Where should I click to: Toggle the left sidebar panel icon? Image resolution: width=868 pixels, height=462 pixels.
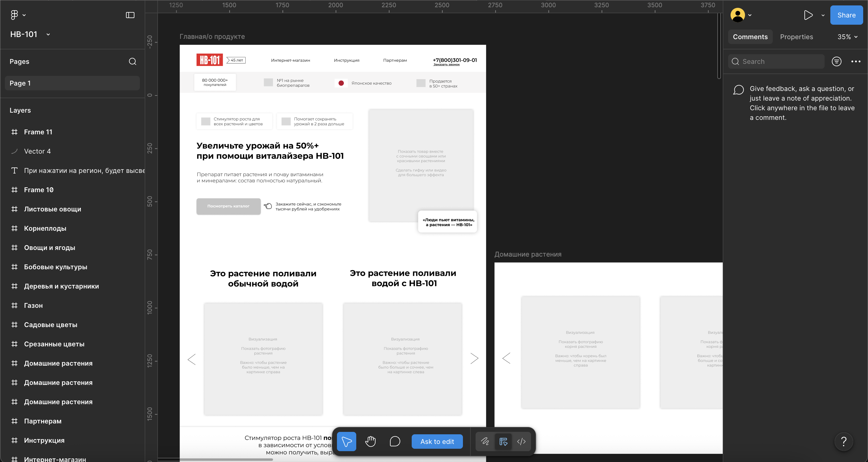click(130, 15)
